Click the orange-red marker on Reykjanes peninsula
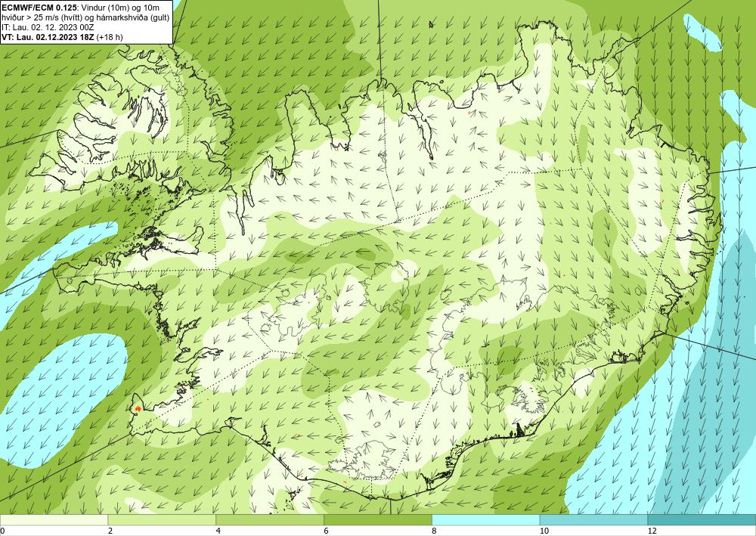756x536 pixels. coord(138,409)
